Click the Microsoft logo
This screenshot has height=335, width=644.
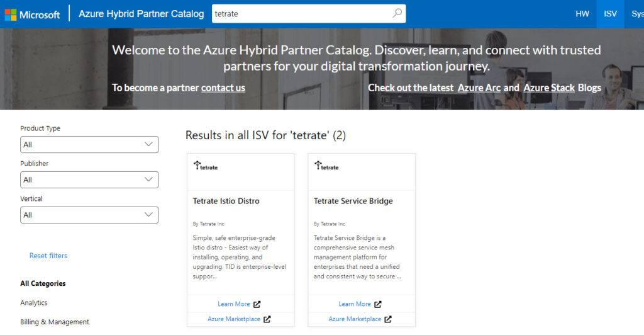click(x=33, y=14)
